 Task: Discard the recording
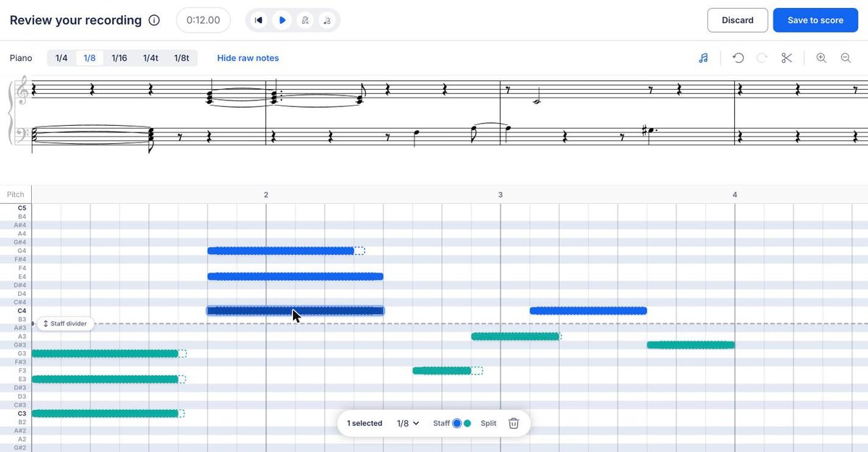point(738,20)
